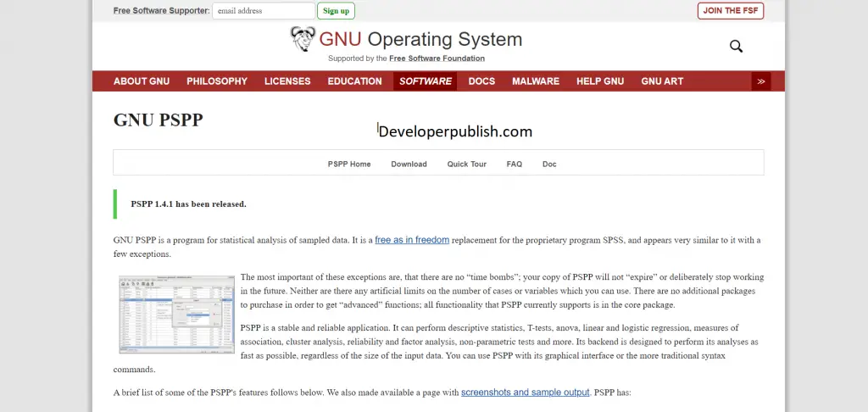Click the GNU PSPP heading
Image resolution: width=868 pixels, height=412 pixels.
pyautogui.click(x=159, y=120)
